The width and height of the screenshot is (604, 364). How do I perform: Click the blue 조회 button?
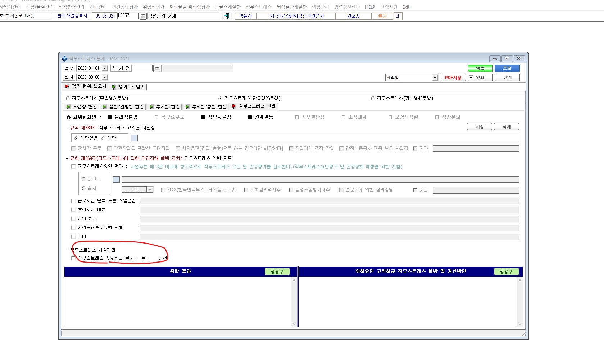click(x=507, y=68)
